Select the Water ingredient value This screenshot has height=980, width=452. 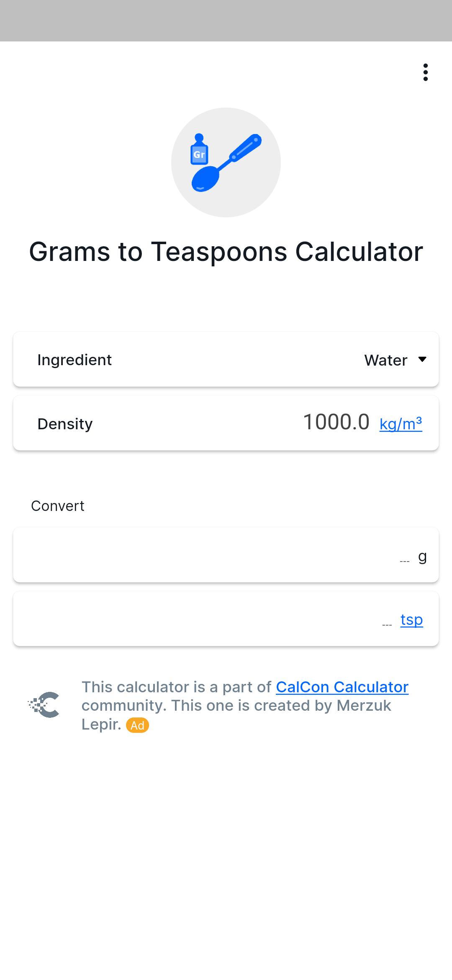coord(385,360)
